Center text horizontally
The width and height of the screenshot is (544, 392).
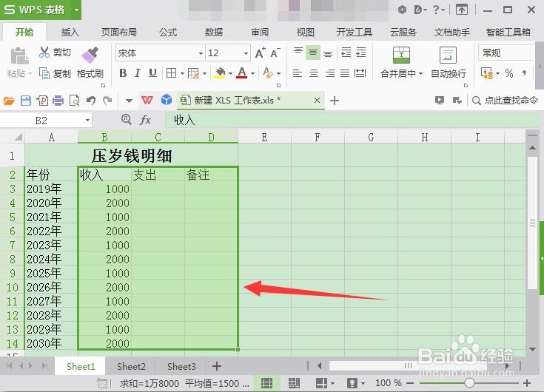tap(314, 73)
